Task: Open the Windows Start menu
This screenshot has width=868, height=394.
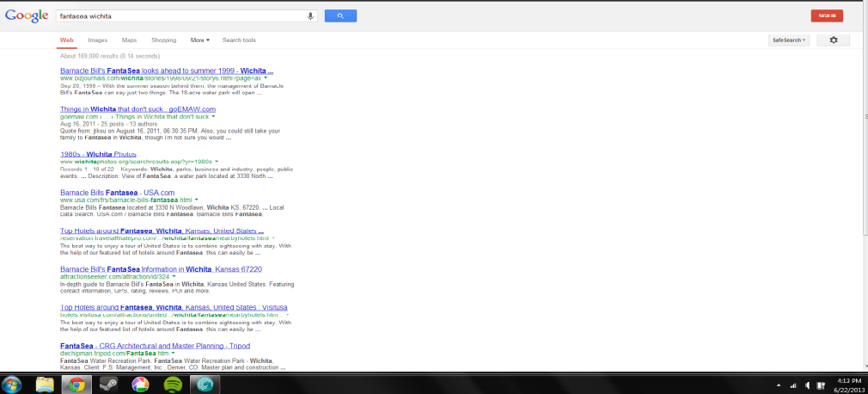Action: click(x=12, y=384)
